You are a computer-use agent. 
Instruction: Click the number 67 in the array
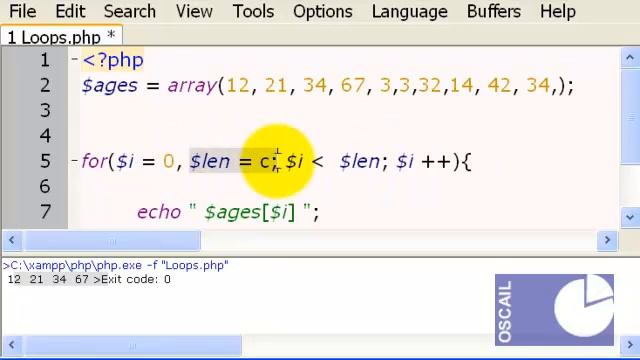[x=352, y=85]
